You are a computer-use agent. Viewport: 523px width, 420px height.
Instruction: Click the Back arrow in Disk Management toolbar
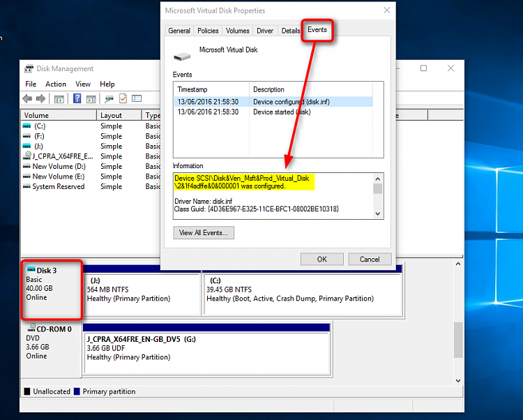(x=27, y=99)
